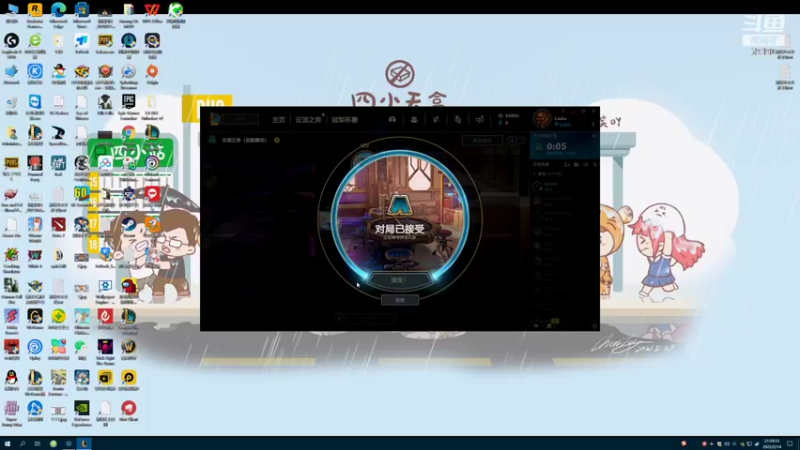The image size is (800, 450).
Task: Click the League client logo at top-left of client
Action: pos(215,119)
